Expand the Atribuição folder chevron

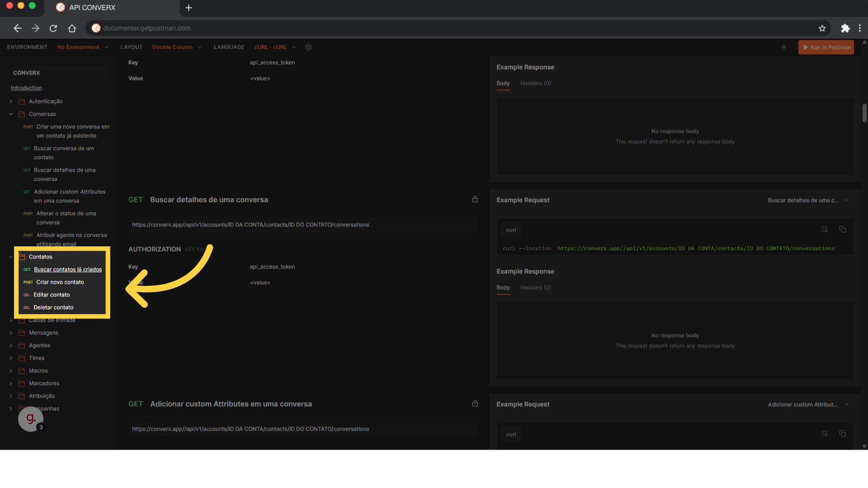[x=11, y=396]
